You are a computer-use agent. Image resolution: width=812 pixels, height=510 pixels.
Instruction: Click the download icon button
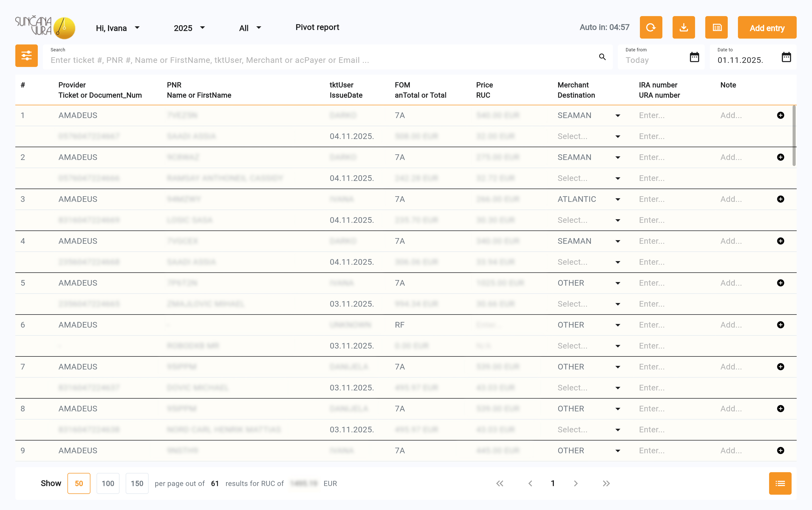click(x=683, y=27)
